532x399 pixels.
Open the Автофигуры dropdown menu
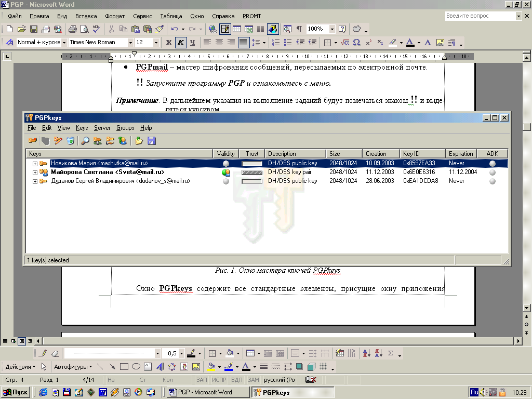coord(73,367)
